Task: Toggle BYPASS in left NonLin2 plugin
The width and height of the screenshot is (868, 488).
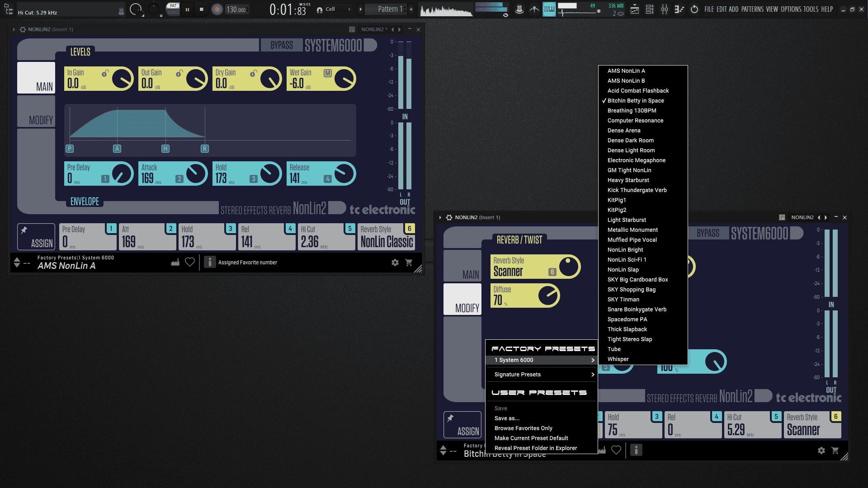Action: (x=282, y=45)
